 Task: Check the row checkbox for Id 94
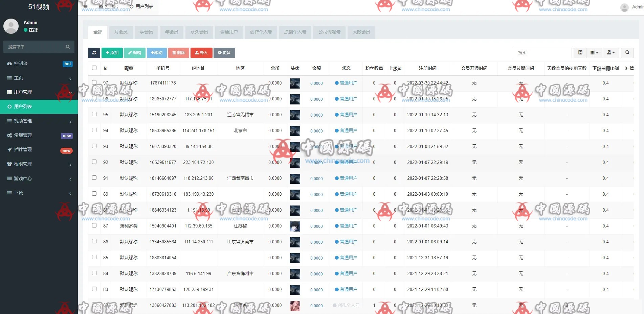94,130
